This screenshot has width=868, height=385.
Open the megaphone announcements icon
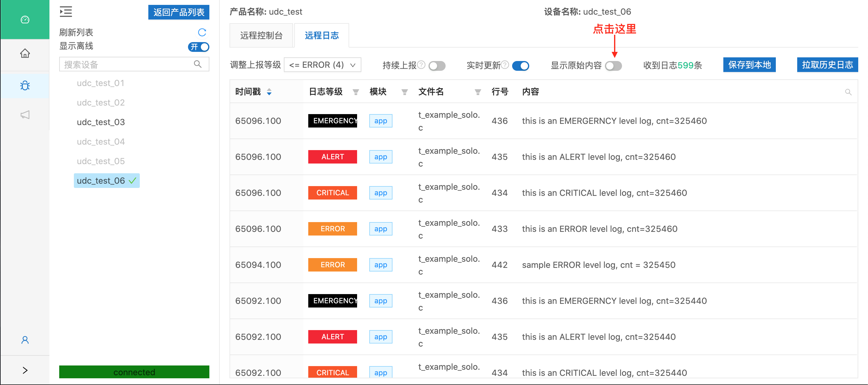25,114
